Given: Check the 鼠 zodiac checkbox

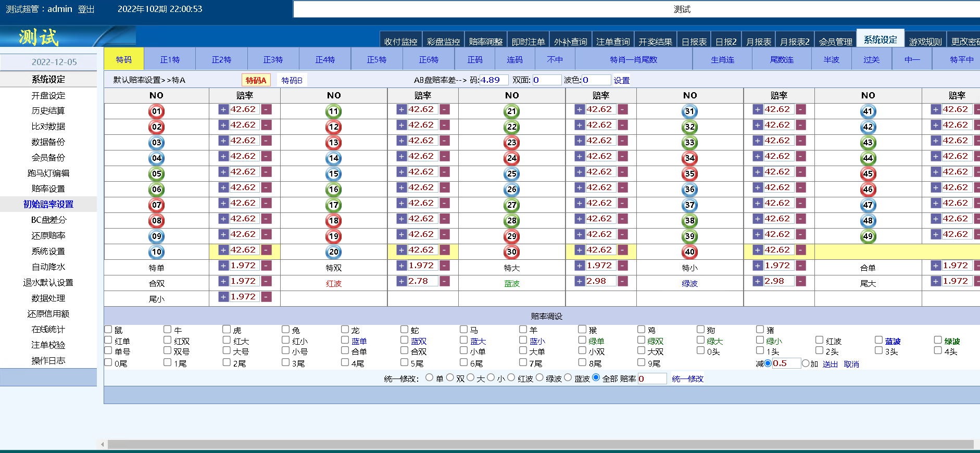Looking at the screenshot, I should click(108, 329).
